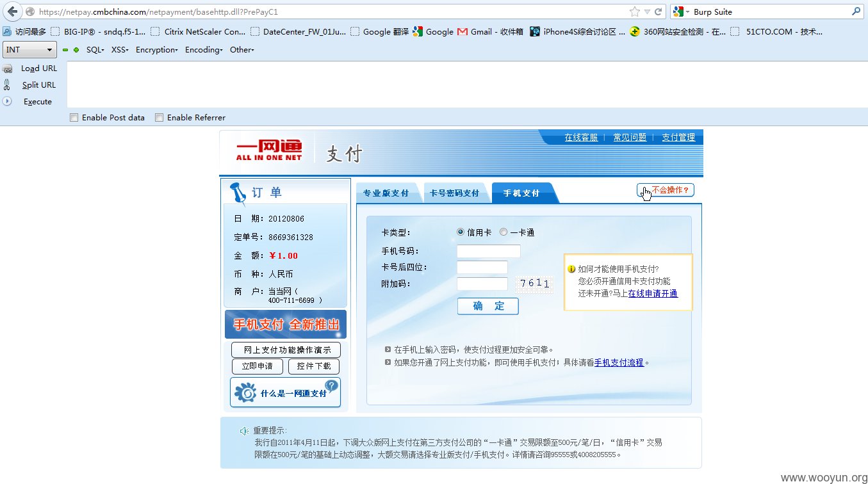Open the Google bookmark icon

[418, 31]
